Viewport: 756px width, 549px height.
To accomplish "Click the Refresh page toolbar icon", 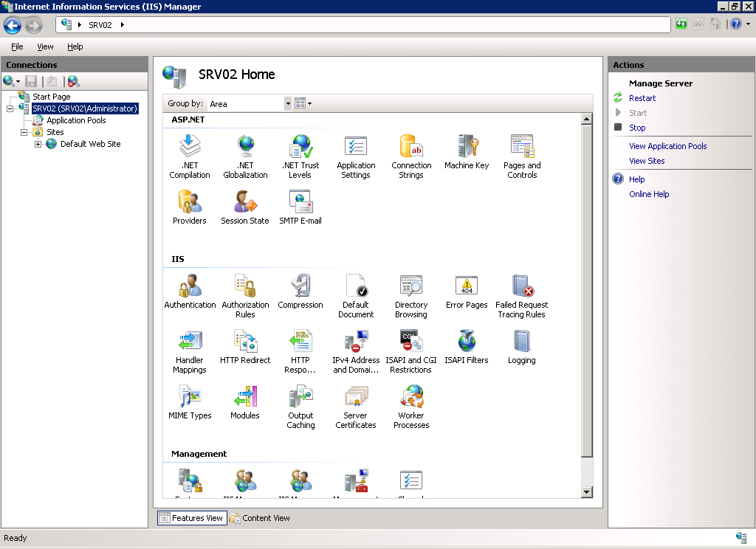I will tap(681, 24).
